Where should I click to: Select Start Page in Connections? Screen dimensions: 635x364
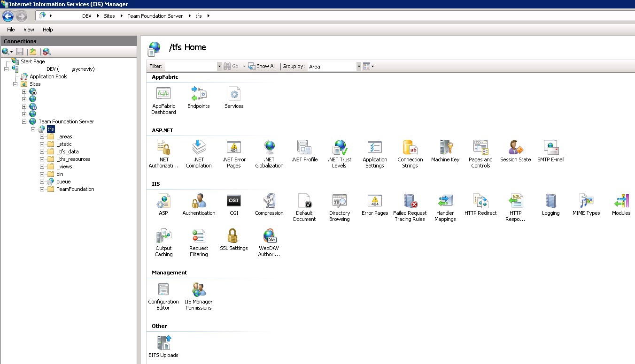[33, 61]
